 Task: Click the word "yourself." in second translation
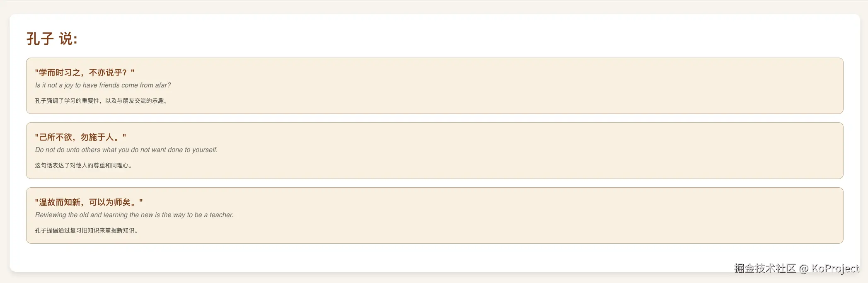205,150
